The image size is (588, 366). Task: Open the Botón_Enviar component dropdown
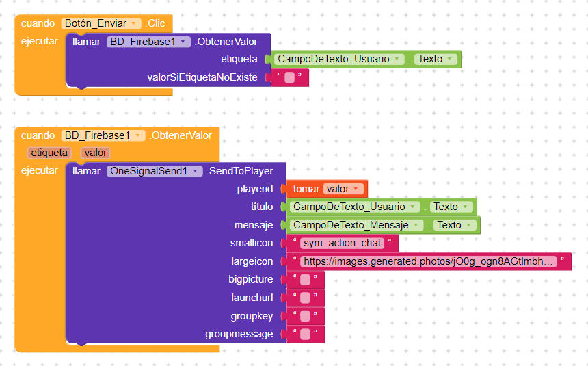point(101,23)
